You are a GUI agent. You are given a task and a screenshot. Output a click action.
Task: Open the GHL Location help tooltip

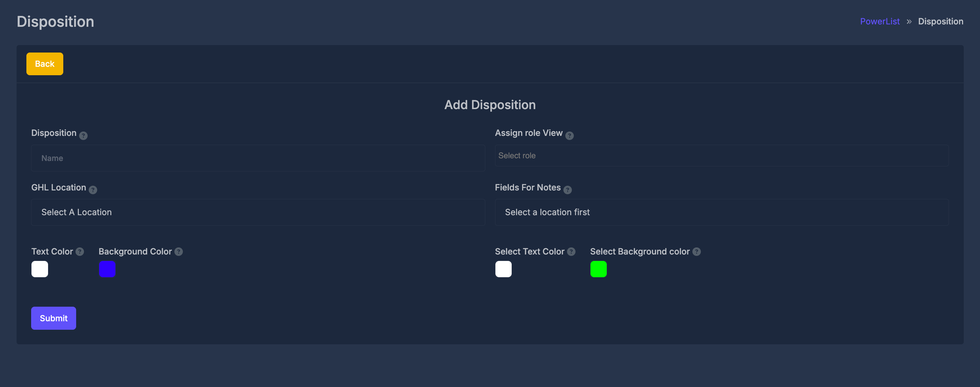[92, 190]
